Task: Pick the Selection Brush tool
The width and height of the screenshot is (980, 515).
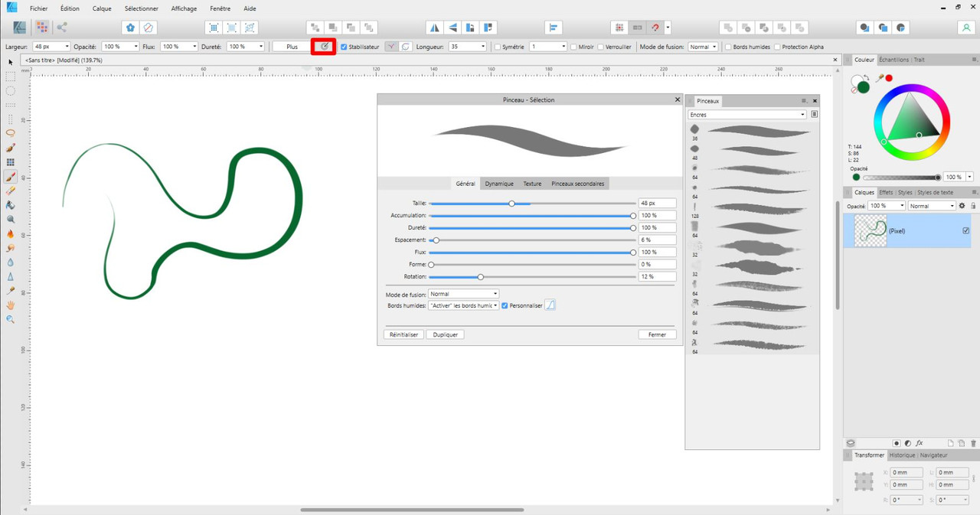Action: (11, 148)
